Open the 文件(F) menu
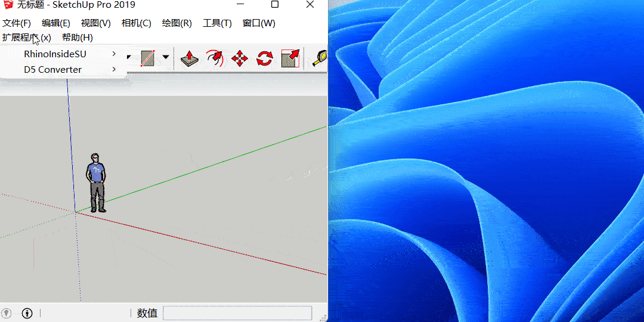644x322 pixels. point(17,23)
